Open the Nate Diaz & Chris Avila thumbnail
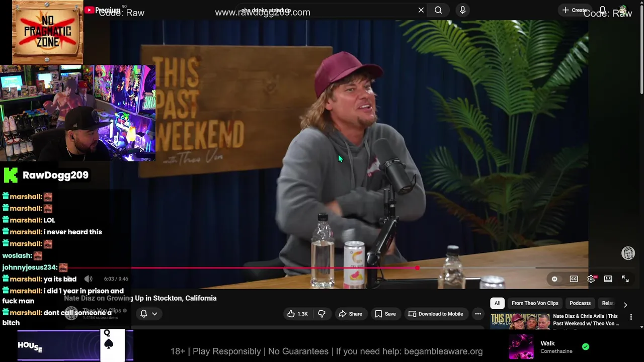This screenshot has width=644, height=362. 520,321
